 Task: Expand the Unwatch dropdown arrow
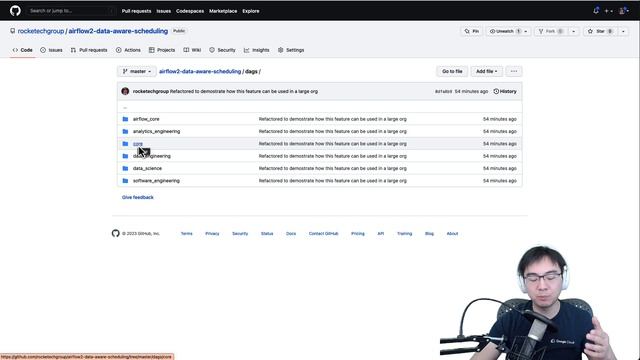click(x=526, y=31)
